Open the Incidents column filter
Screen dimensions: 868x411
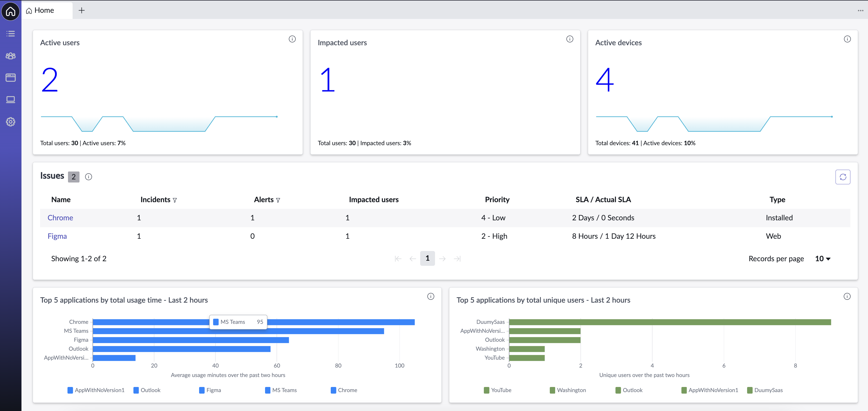click(175, 200)
